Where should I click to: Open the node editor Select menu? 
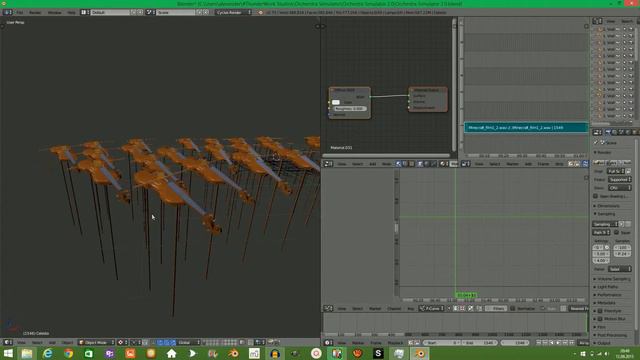click(357, 164)
